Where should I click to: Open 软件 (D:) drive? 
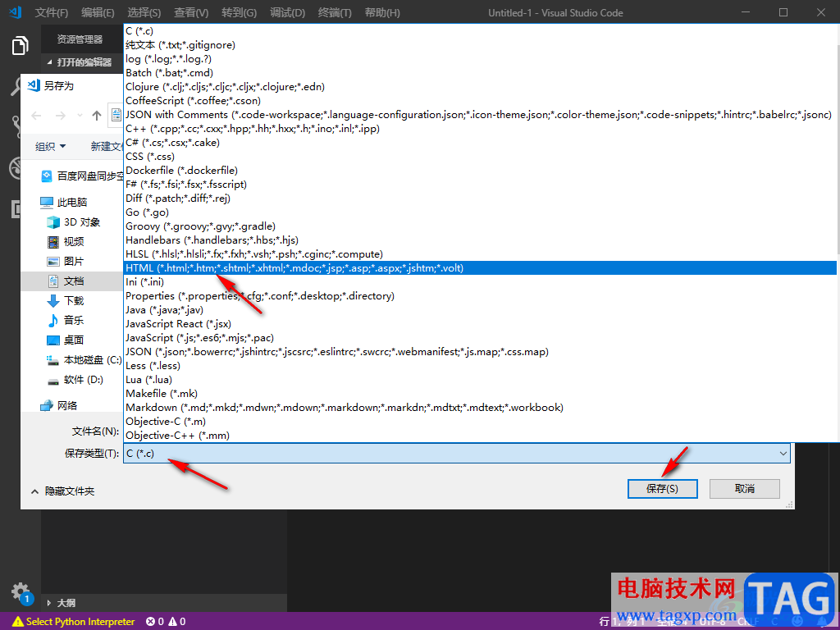[75, 380]
